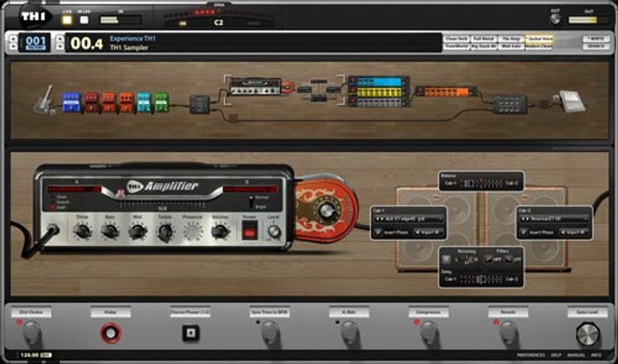Select the highlighted yellow preset shortcut

(539, 39)
